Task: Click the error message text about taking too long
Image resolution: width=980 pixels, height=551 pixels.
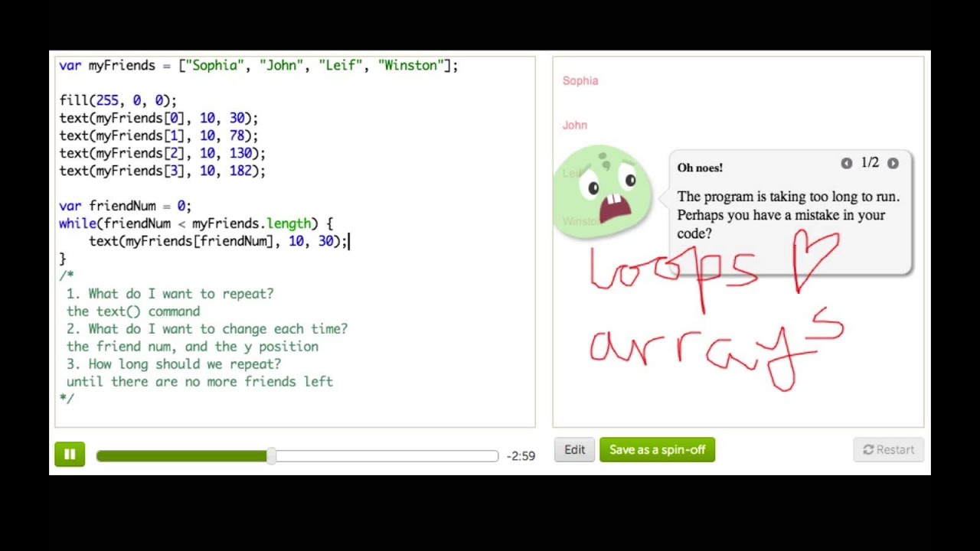Action: tap(789, 215)
